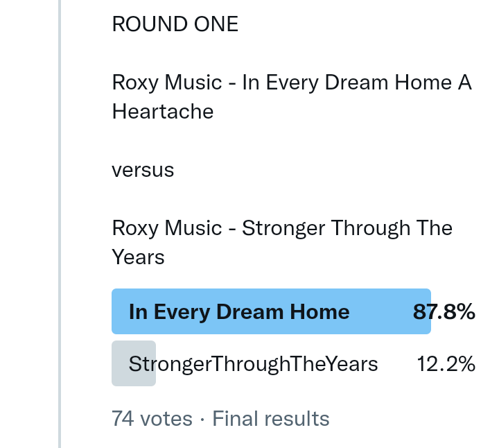499x448 pixels.
Task: Click "Roxy Music" in the second song title
Action: coord(166,228)
